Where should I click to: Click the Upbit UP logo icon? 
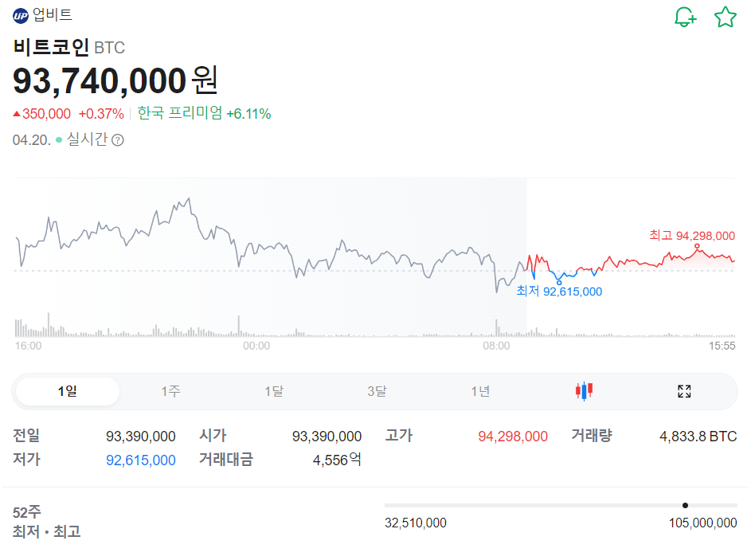pos(21,16)
